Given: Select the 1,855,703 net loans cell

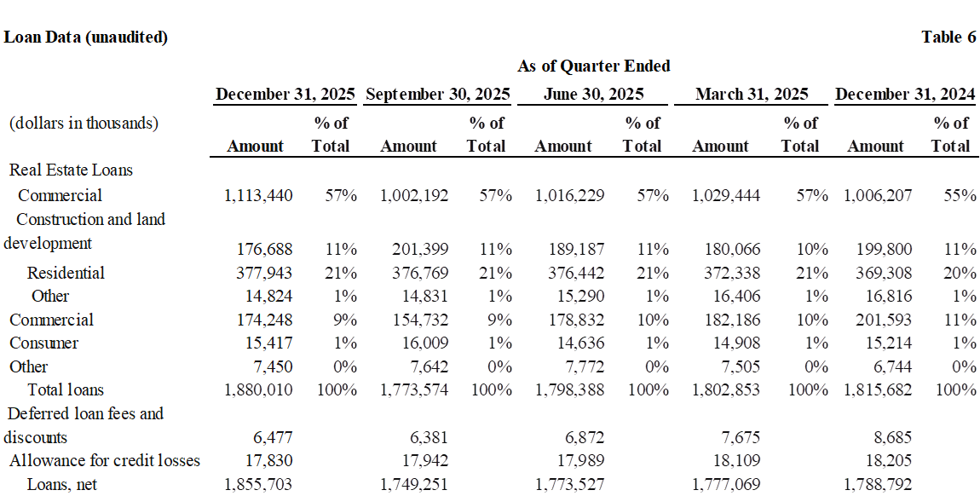Looking at the screenshot, I should pos(257,484).
